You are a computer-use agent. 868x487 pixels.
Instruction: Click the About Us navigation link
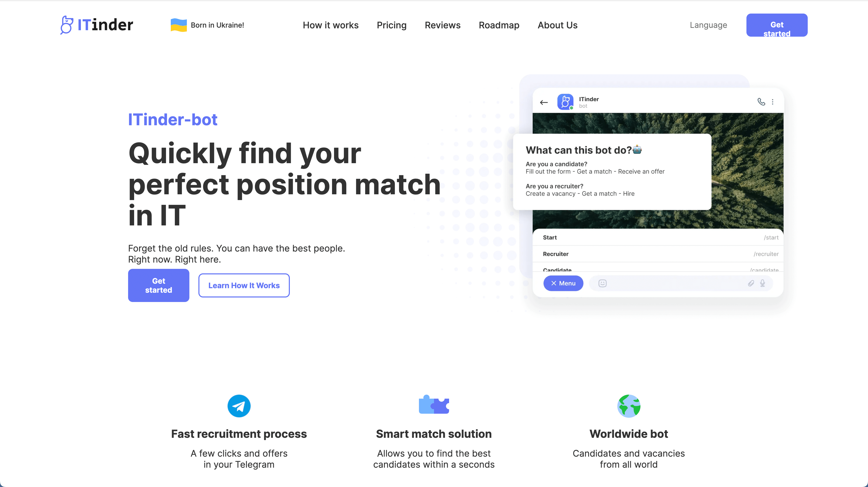[x=557, y=25]
